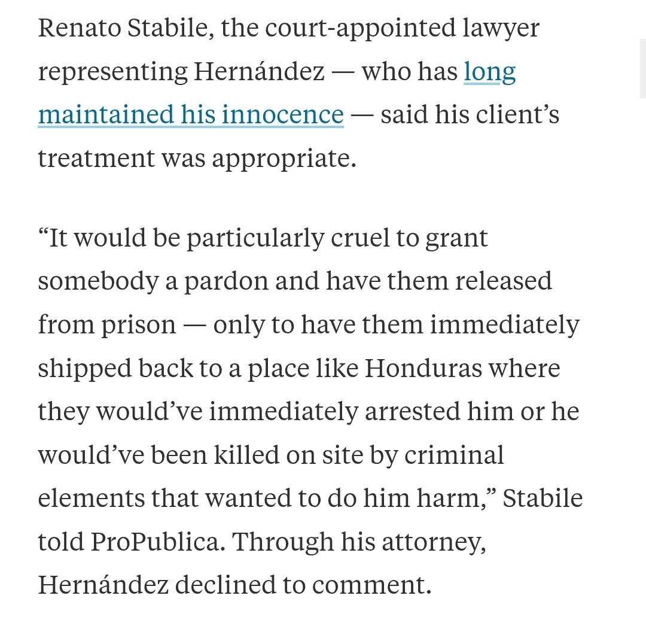The width and height of the screenshot is (646, 644).
Task: Click the word 'released' in the quote
Action: coord(503,281)
